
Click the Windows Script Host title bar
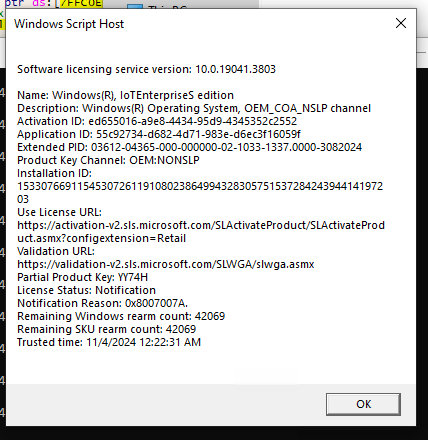200,24
